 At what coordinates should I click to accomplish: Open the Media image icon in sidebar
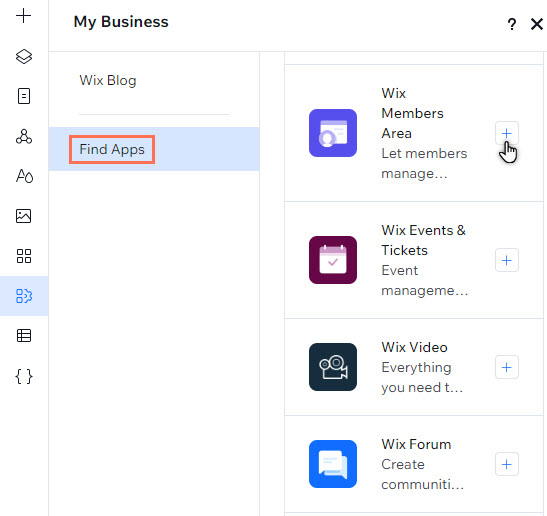[x=24, y=216]
